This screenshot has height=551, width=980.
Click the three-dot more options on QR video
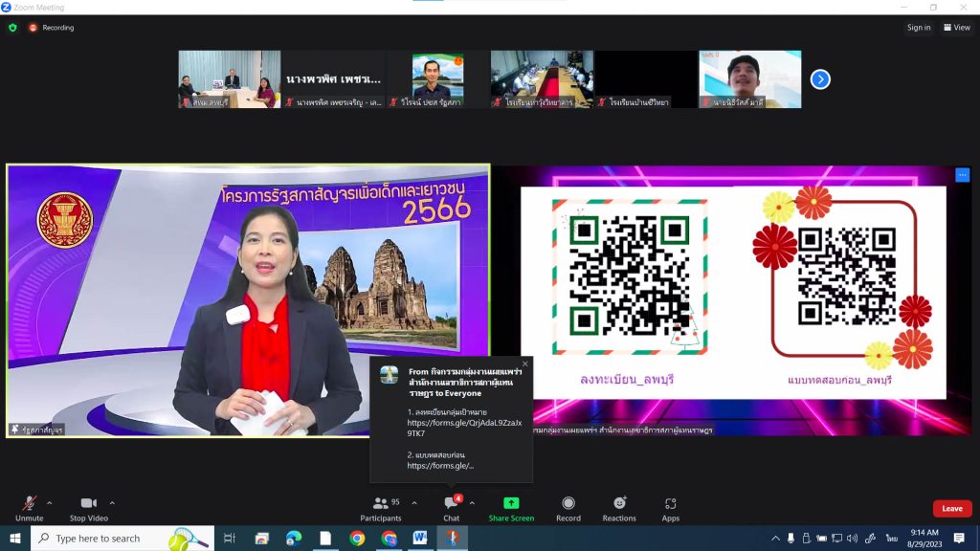pyautogui.click(x=963, y=175)
